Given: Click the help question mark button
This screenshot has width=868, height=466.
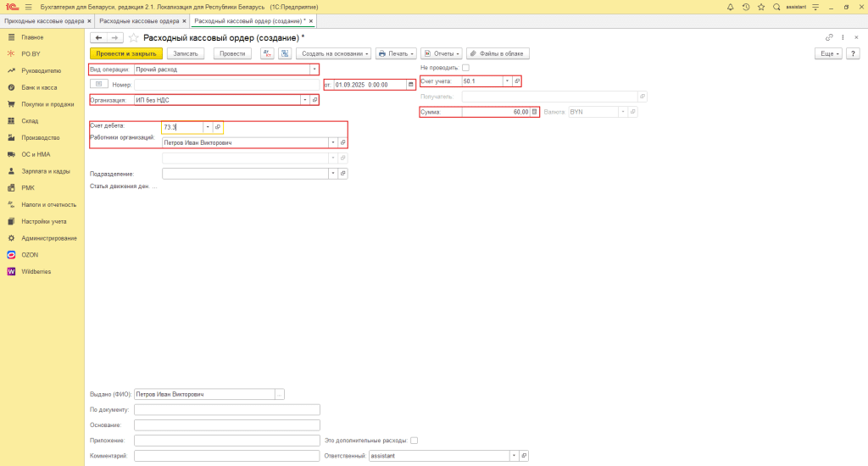Looking at the screenshot, I should [x=854, y=53].
